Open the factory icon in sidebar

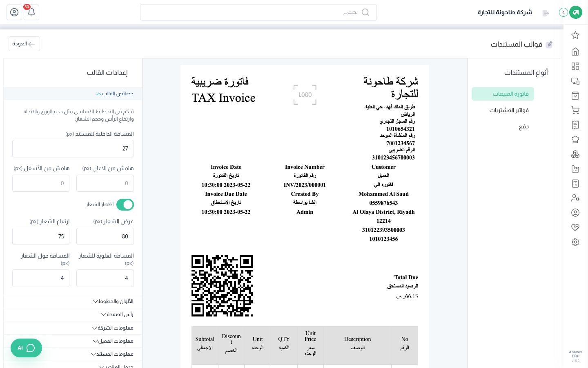click(575, 169)
